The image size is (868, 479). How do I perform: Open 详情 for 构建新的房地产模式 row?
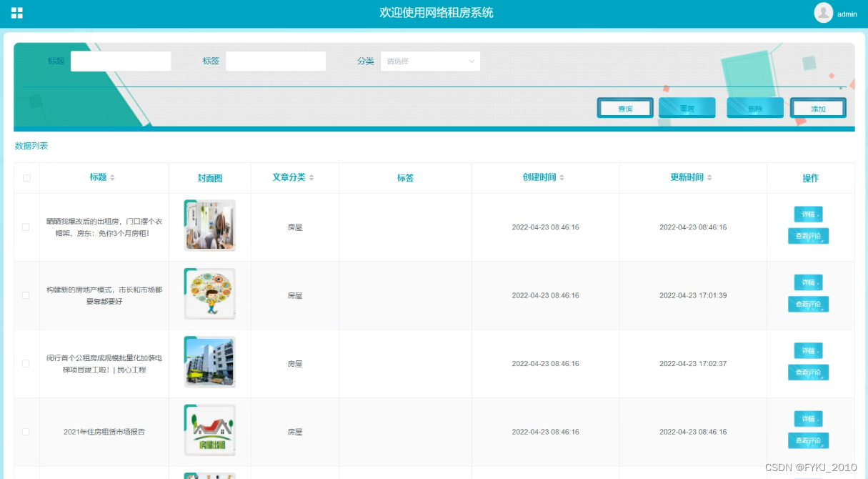(808, 282)
